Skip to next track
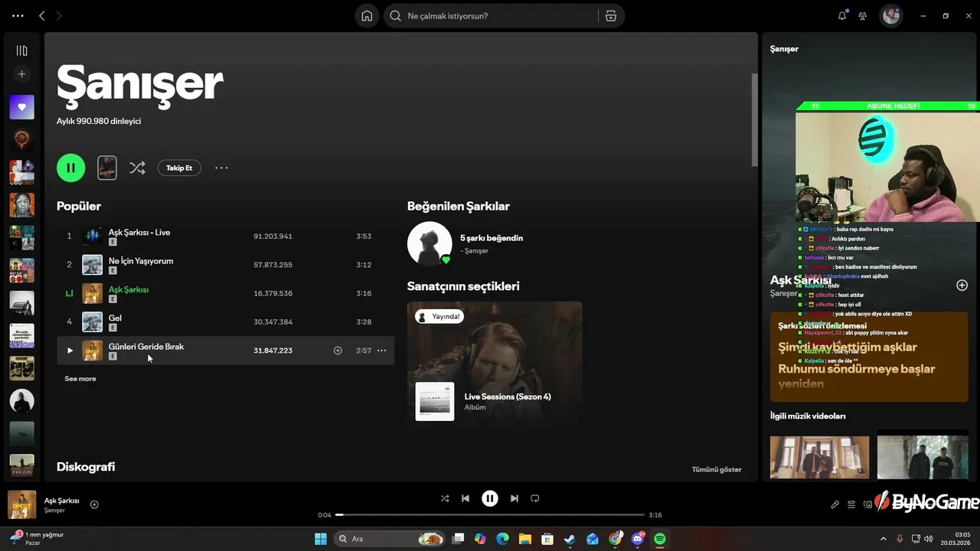Image resolution: width=980 pixels, height=551 pixels. [x=514, y=498]
